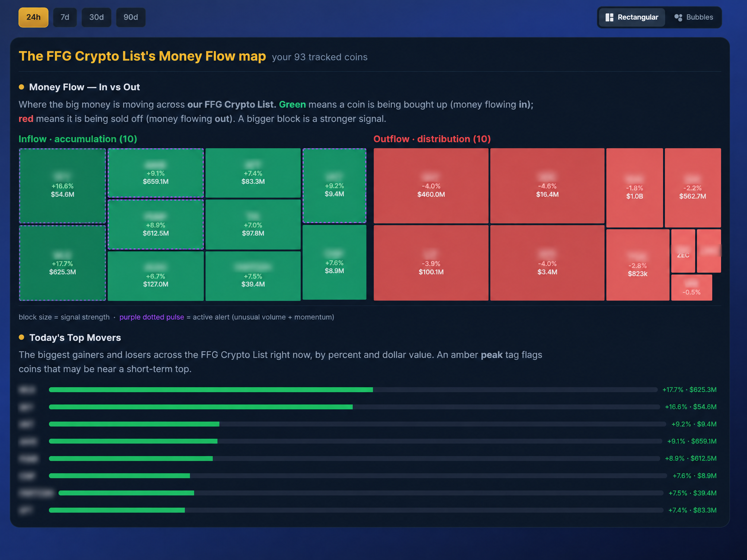Switch to the 7d timeframe
This screenshot has height=560, width=747.
click(x=65, y=17)
